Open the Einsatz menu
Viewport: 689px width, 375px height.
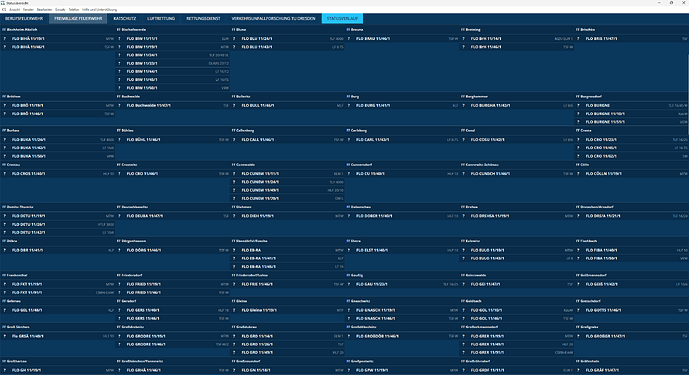pyautogui.click(x=60, y=10)
